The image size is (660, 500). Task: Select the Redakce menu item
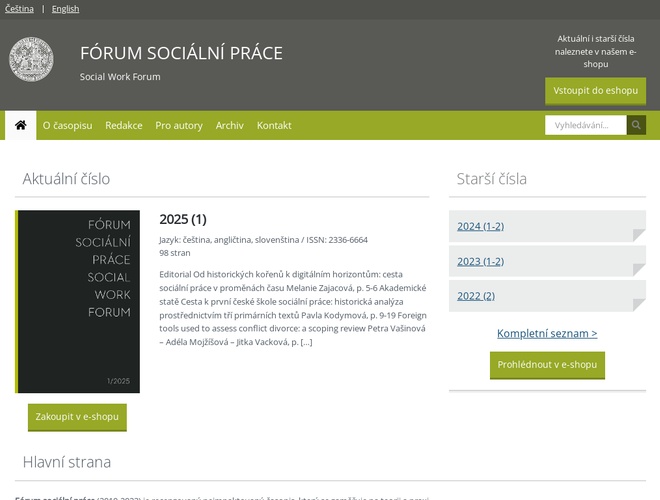[x=123, y=125]
